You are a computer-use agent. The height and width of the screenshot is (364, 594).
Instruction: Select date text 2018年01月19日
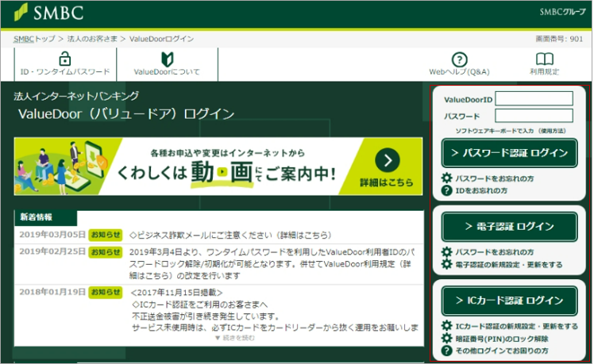(x=52, y=292)
